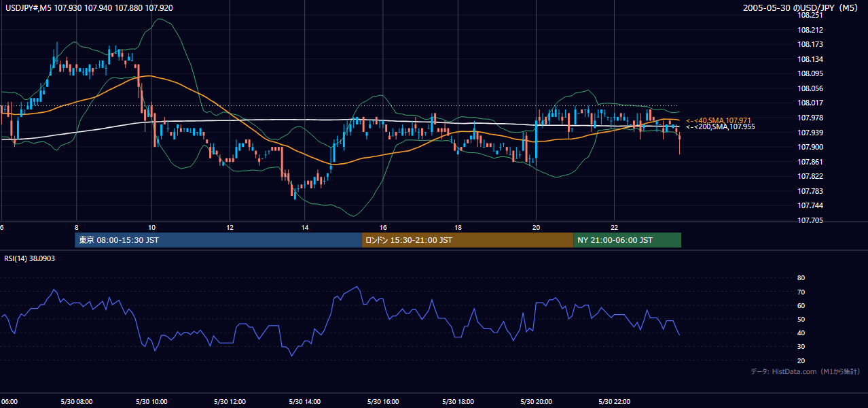Select the London 15:30-21:00 JST session bar
Screen dimensions: 868x408
(467, 240)
